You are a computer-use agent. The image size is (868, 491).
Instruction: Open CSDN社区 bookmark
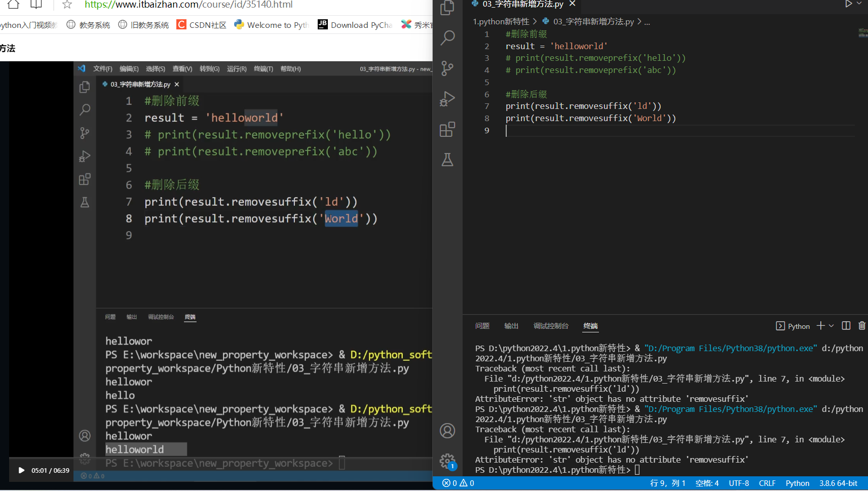(202, 25)
